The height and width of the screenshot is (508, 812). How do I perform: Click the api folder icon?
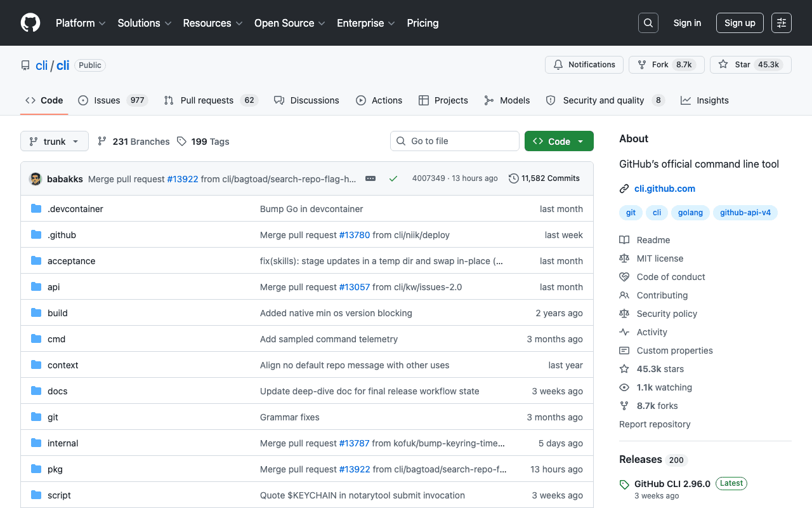[36, 287]
